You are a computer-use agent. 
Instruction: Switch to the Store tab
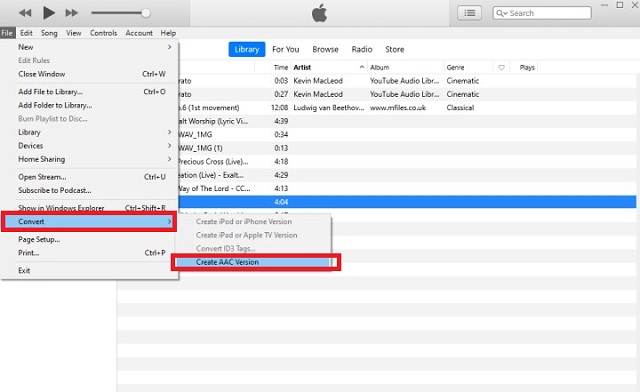click(x=395, y=49)
